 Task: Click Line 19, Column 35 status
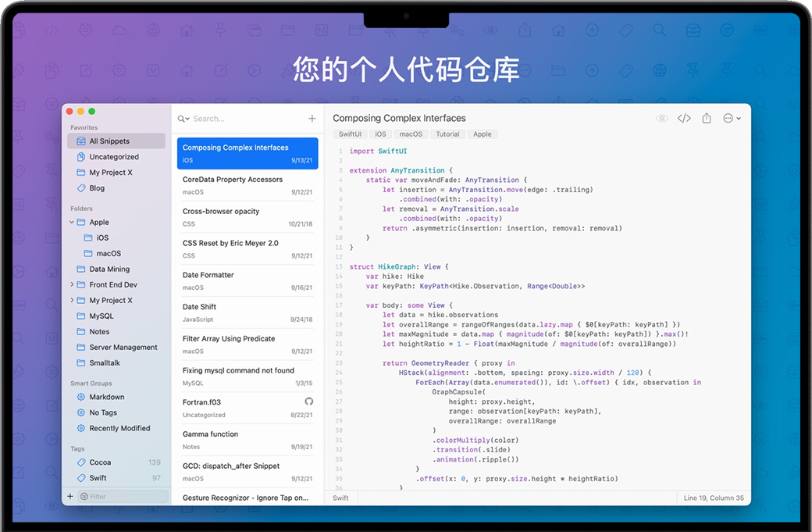click(x=714, y=498)
